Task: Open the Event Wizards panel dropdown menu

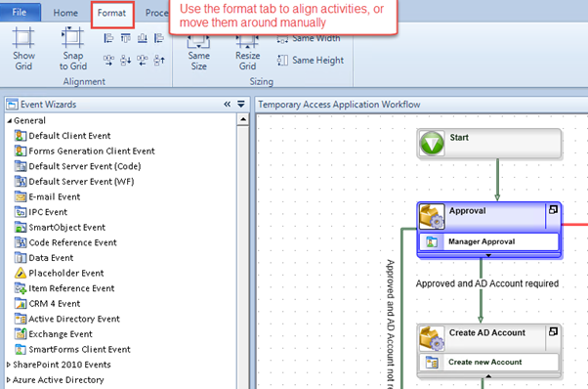Action: click(241, 104)
